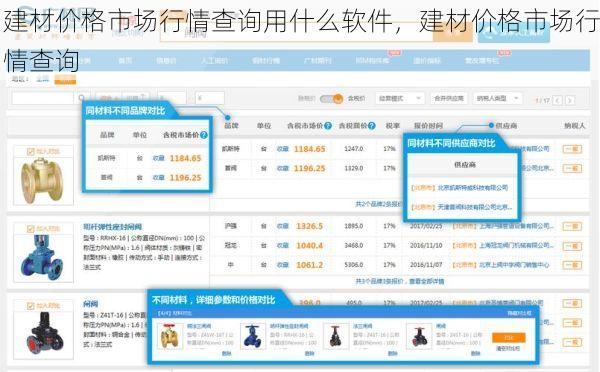Open the 结算模式 dropdown
This screenshot has height=372, width=600.
coord(400,99)
